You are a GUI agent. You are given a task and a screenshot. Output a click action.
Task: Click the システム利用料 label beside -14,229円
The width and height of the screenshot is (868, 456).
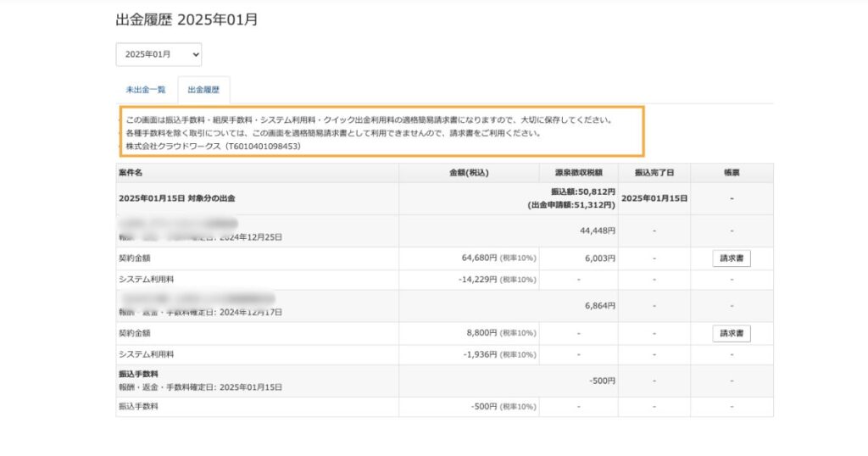[146, 280]
